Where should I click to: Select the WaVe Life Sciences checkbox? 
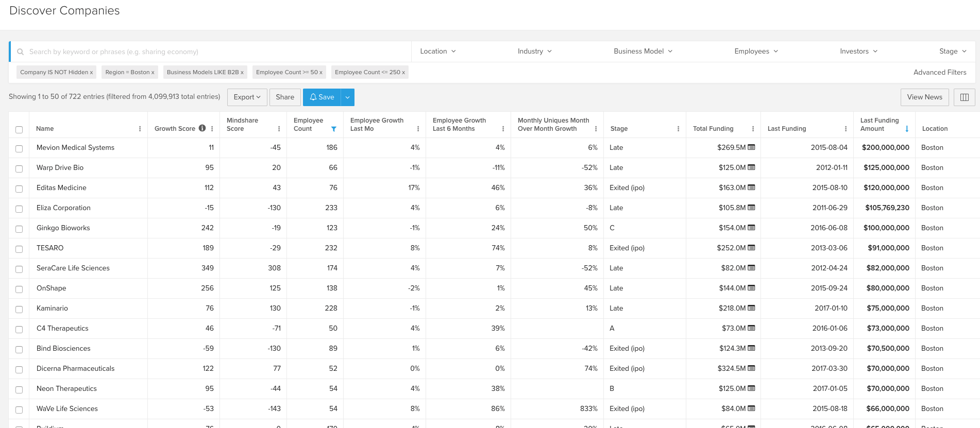[x=19, y=410]
